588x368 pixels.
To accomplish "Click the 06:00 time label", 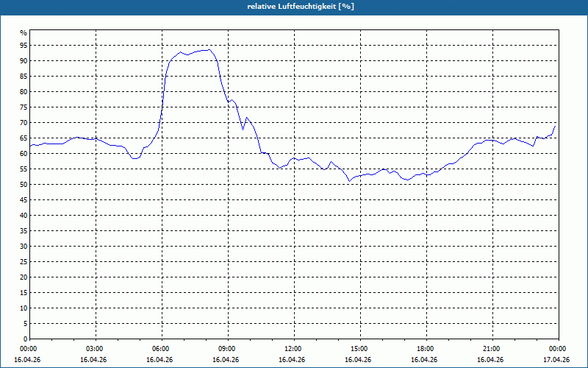I will pyautogui.click(x=162, y=349).
